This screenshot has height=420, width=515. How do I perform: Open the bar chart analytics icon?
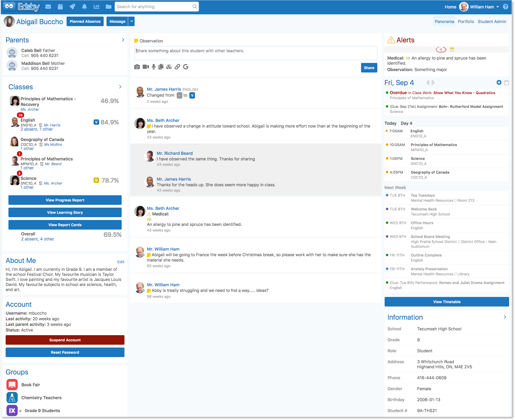click(x=96, y=7)
